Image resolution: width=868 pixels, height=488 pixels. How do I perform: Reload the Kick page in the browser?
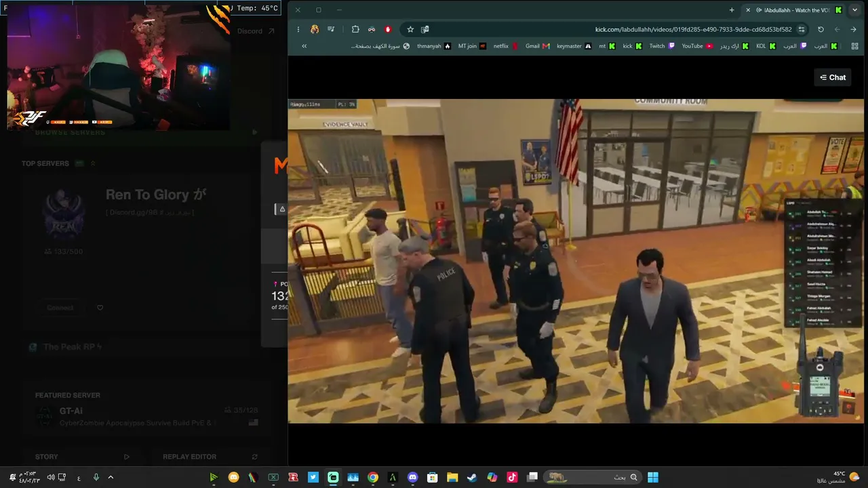(821, 29)
